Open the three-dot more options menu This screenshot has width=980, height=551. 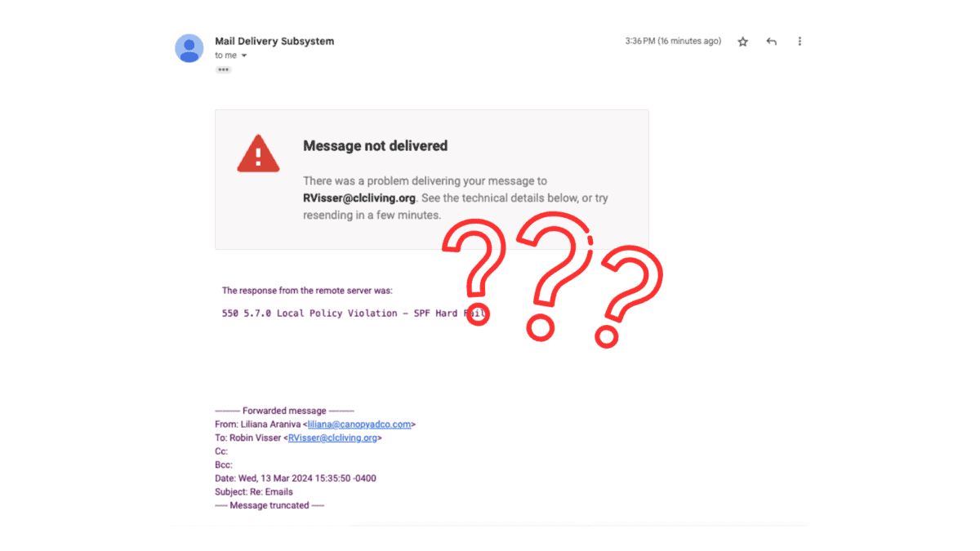(800, 42)
